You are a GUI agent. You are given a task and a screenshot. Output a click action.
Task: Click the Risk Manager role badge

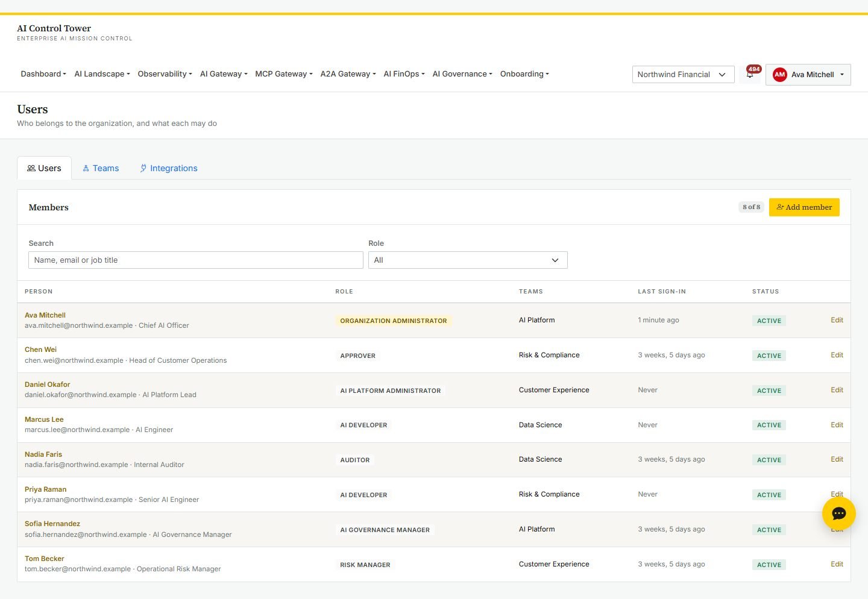(x=365, y=565)
